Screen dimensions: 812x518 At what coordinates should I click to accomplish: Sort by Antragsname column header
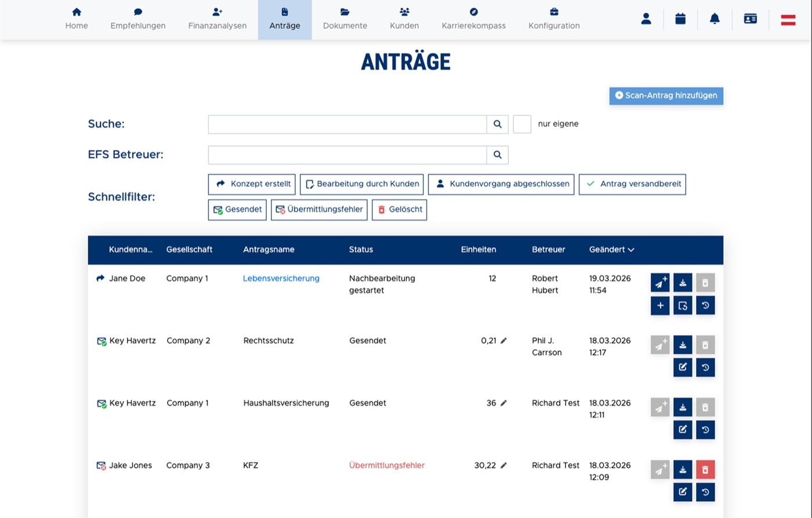point(269,249)
